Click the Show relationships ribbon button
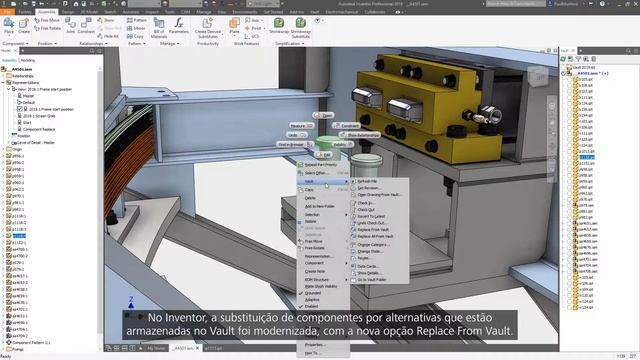 point(107,20)
